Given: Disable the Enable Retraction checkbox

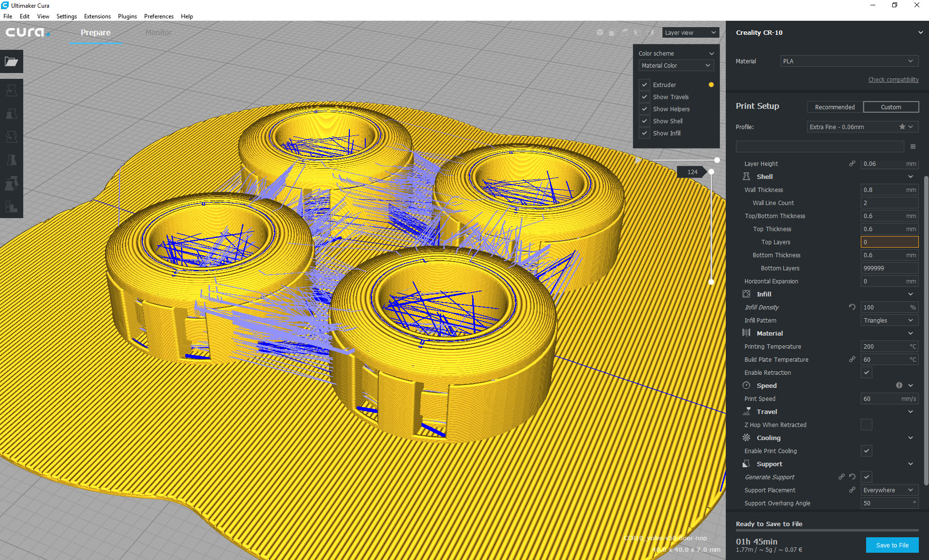Looking at the screenshot, I should click(x=867, y=372).
